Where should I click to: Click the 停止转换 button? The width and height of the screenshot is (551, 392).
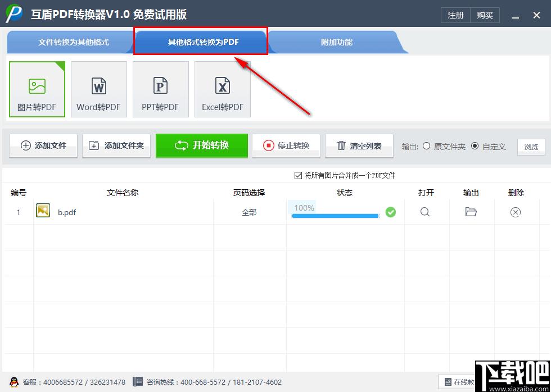coord(286,145)
